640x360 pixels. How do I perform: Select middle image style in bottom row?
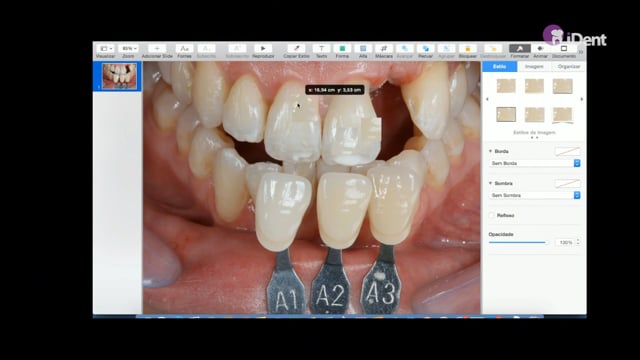tap(534, 114)
